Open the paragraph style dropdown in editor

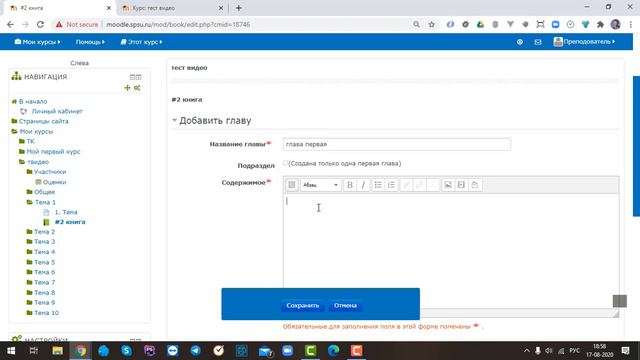(321, 185)
